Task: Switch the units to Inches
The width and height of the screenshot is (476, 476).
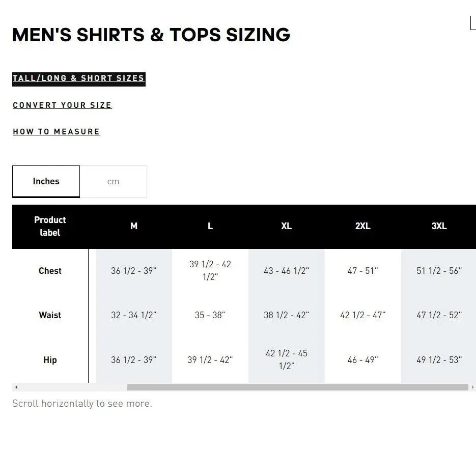Action: tap(46, 182)
